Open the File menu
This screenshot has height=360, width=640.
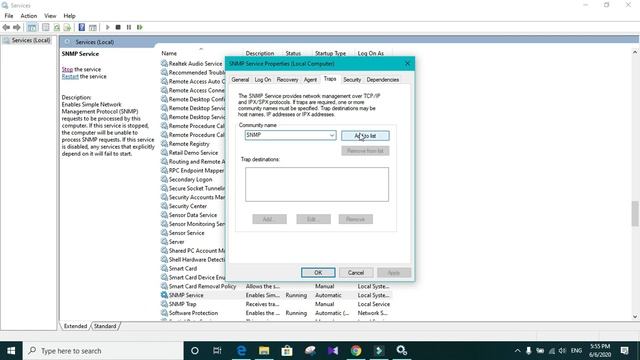pyautogui.click(x=9, y=16)
